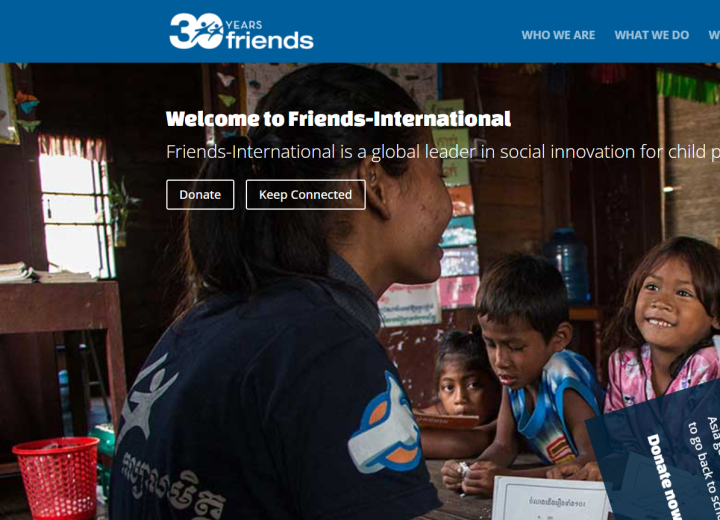Click the 30 Years Friends logo
Image resolution: width=720 pixels, height=520 pixels.
click(242, 31)
